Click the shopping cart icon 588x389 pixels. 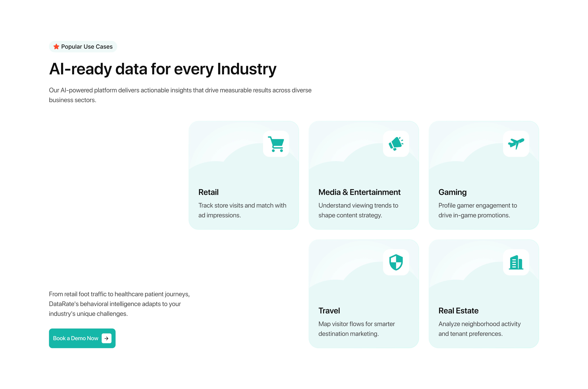click(x=276, y=144)
